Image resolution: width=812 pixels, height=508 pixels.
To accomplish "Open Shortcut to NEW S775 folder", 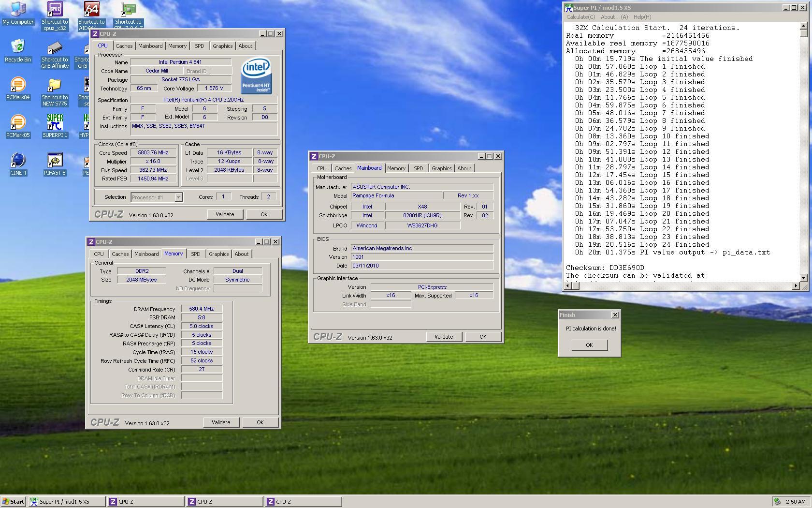I will [55, 92].
